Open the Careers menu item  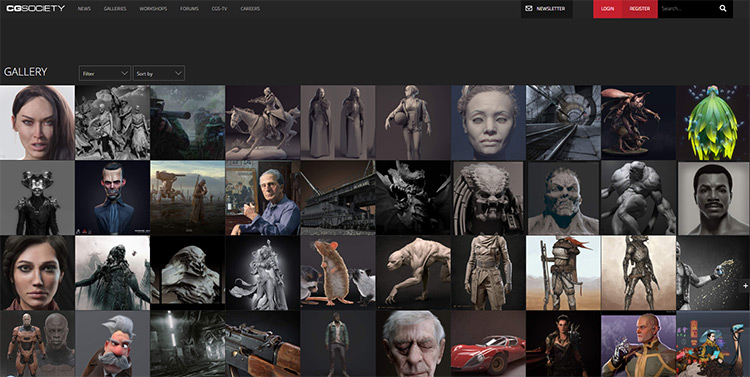pyautogui.click(x=250, y=9)
